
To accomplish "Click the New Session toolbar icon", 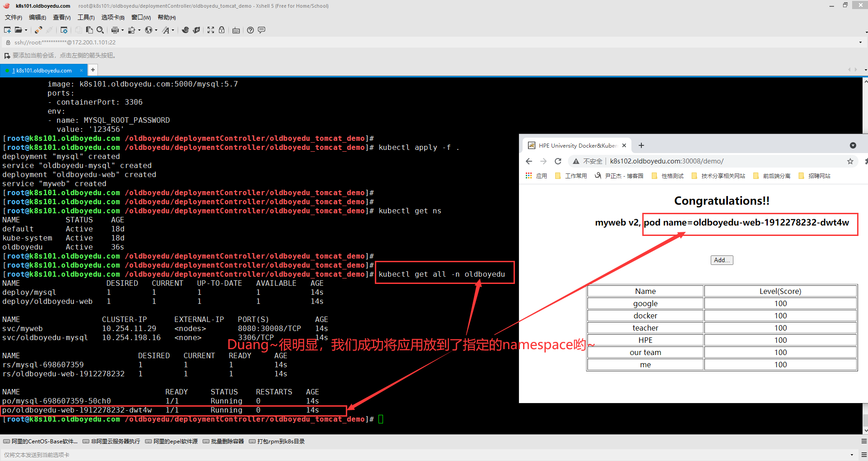I will pyautogui.click(x=7, y=30).
